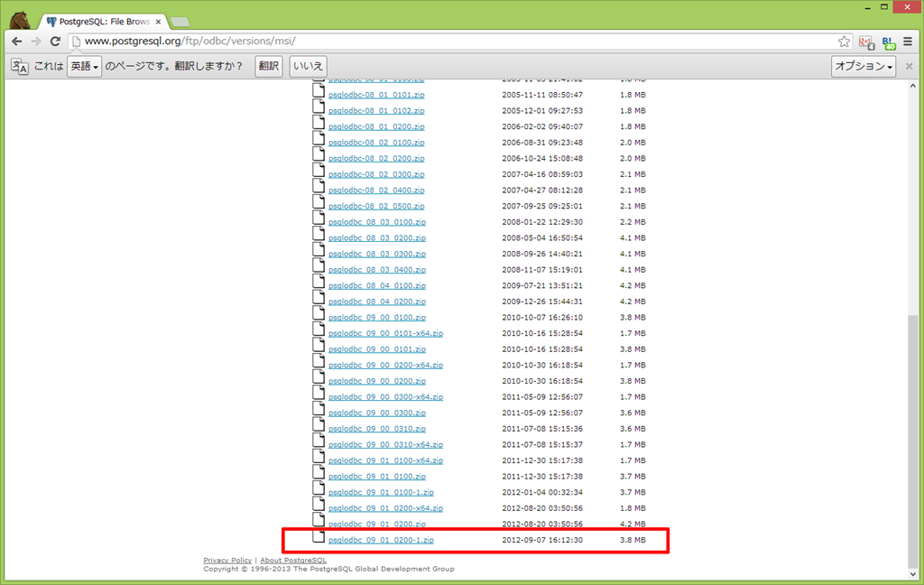Download psqlodbc-08_02_0100.zip
Viewport: 924px width, 585px height.
point(376,142)
